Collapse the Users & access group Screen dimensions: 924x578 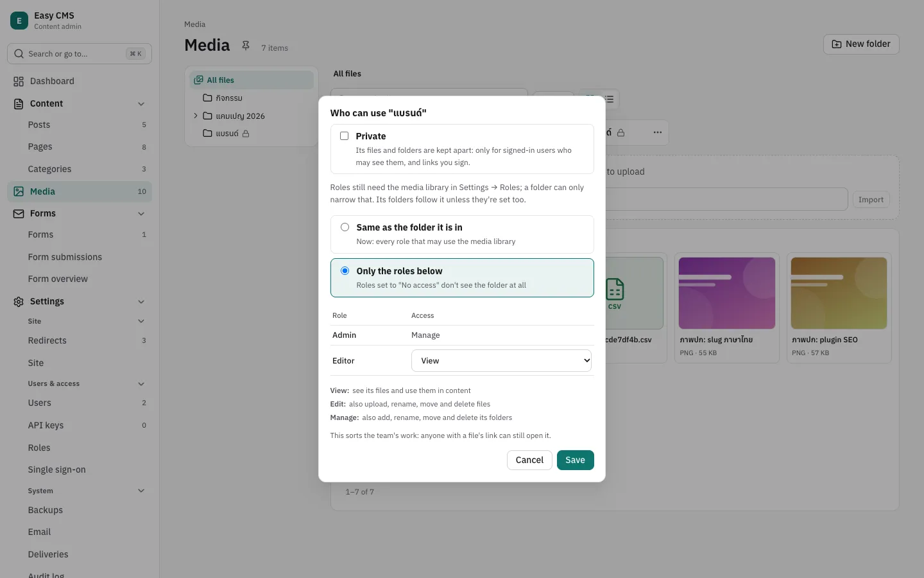141,384
